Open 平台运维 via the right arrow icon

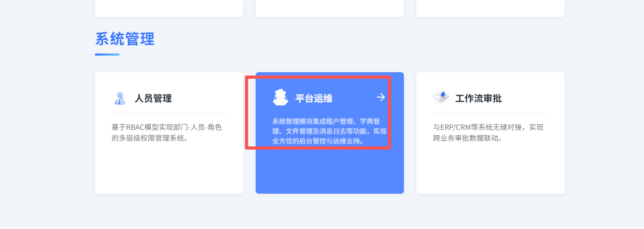[381, 97]
